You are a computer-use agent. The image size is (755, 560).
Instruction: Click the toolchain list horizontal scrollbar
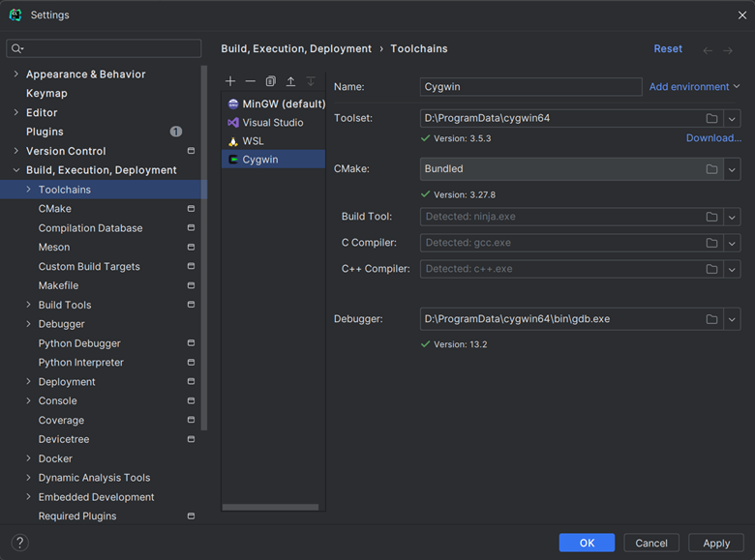coord(270,507)
